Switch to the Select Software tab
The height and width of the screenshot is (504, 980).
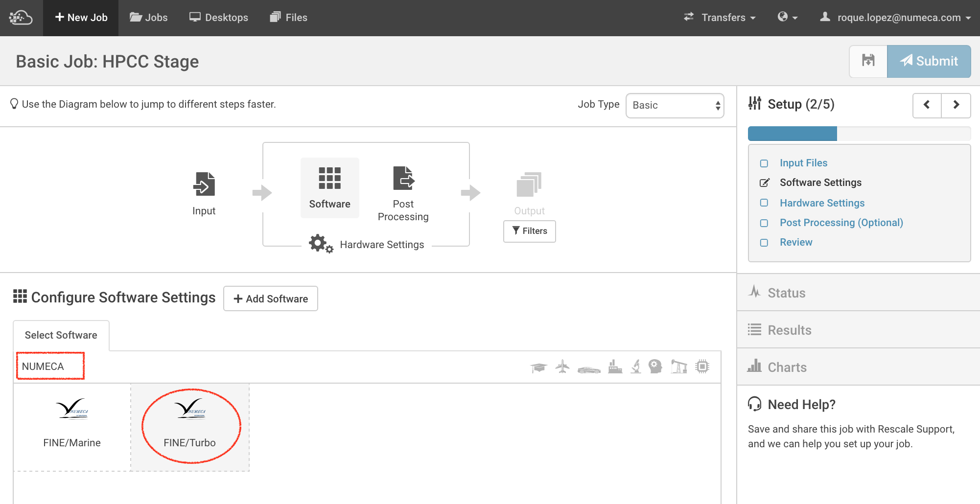pyautogui.click(x=61, y=335)
